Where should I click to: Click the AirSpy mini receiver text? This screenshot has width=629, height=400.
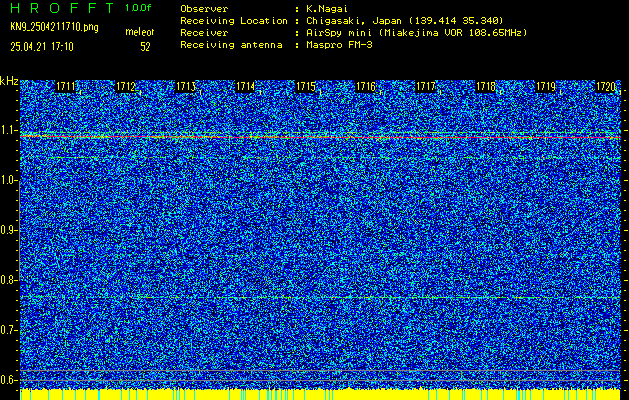417,33
